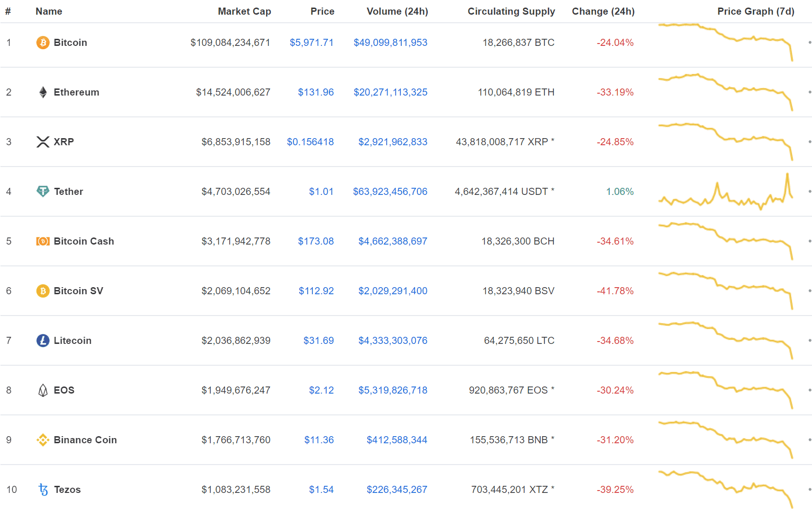Sort table by Price column header
This screenshot has width=812, height=509.
tap(322, 11)
